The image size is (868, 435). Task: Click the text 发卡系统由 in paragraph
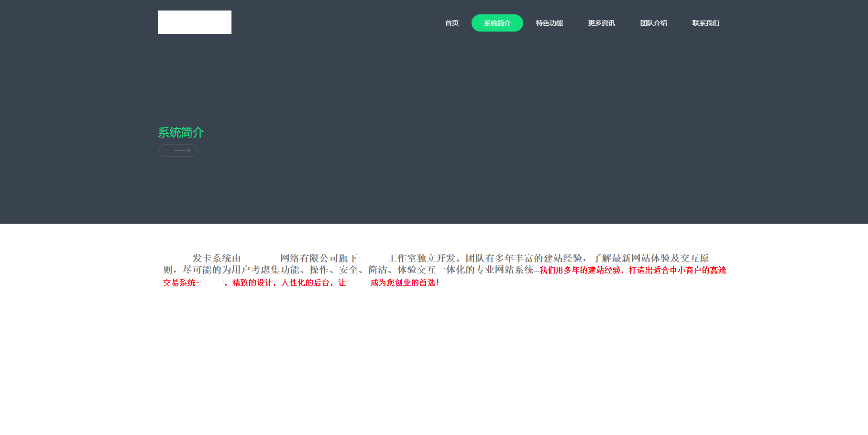(217, 258)
